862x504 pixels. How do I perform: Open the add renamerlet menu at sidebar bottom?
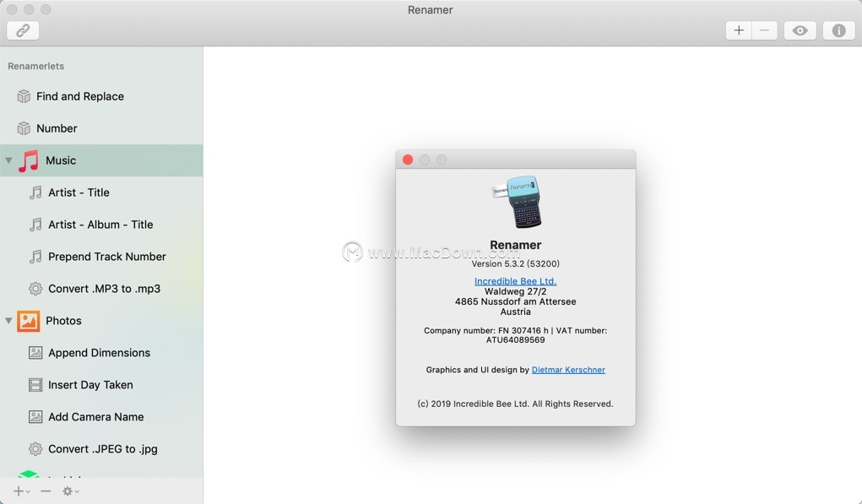(21, 491)
